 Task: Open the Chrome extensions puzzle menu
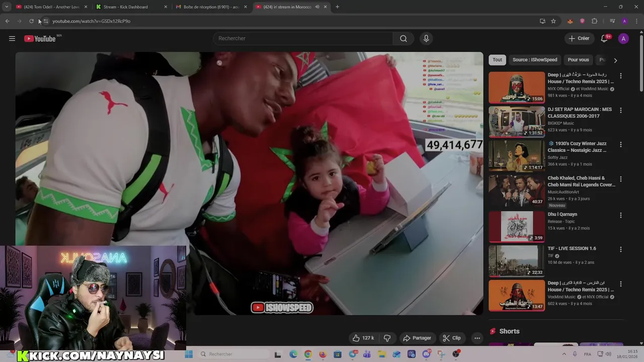594,21
